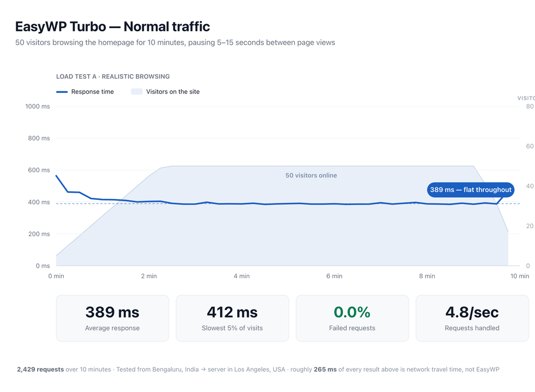The image size is (535, 392).
Task: Click the 200 ms axis label
Action: (x=39, y=234)
